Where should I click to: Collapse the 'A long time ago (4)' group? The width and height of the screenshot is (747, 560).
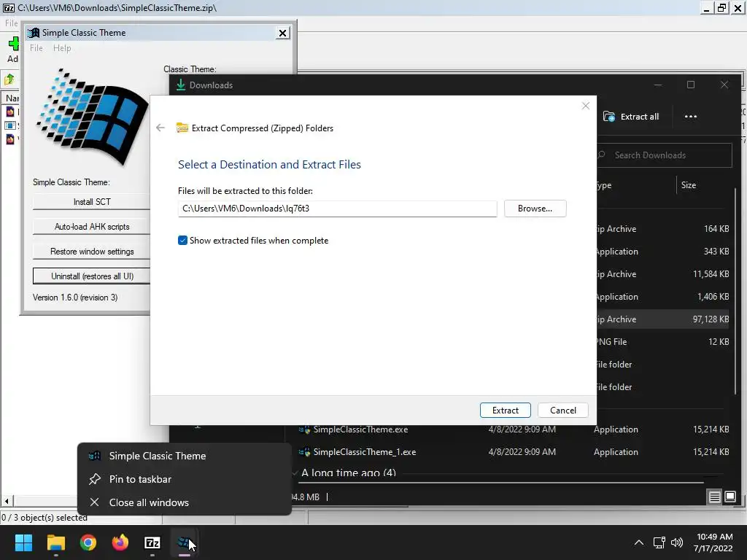click(x=295, y=472)
